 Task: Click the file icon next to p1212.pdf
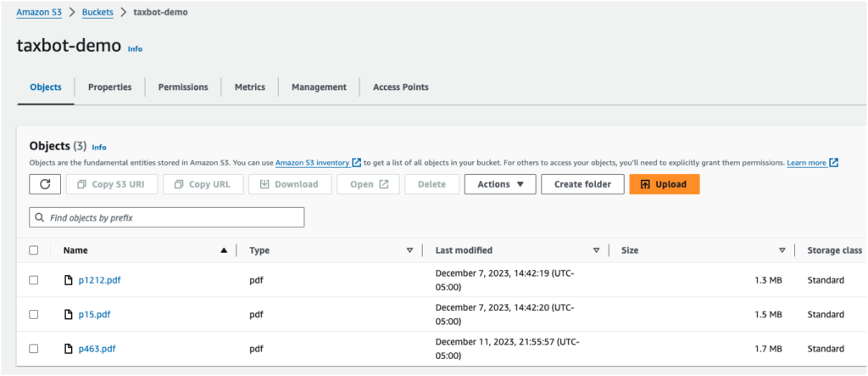(69, 280)
